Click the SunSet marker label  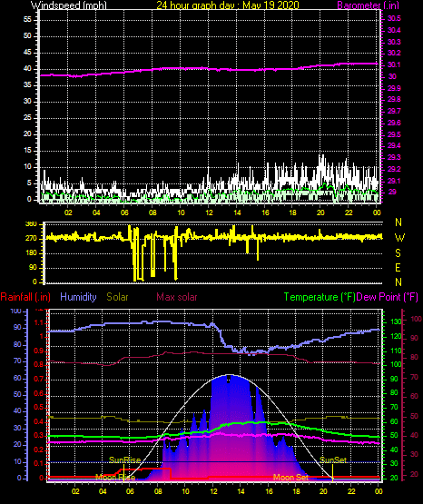point(333,460)
